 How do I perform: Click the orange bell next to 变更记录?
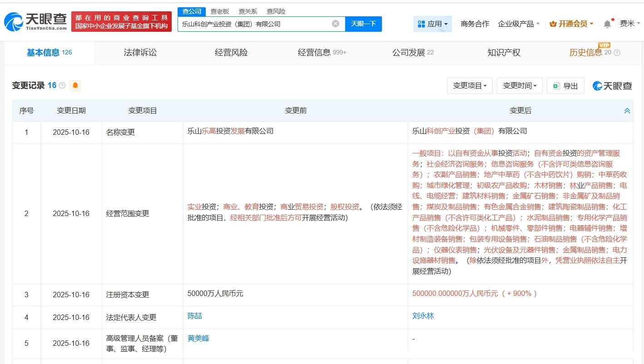click(75, 86)
